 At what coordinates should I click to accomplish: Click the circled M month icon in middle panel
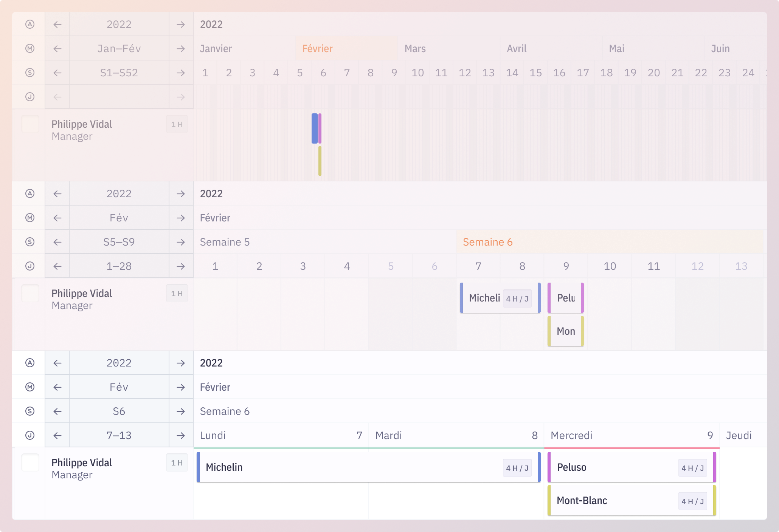(x=30, y=218)
